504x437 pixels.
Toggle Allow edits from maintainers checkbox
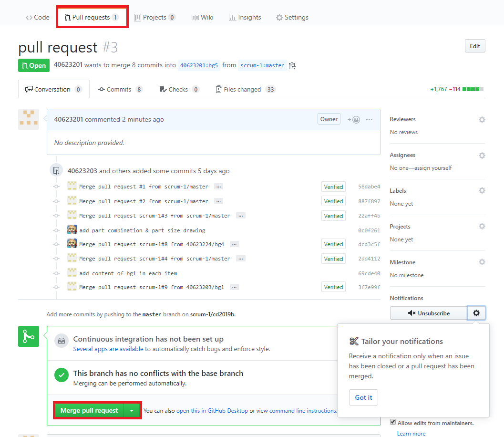[x=393, y=422]
